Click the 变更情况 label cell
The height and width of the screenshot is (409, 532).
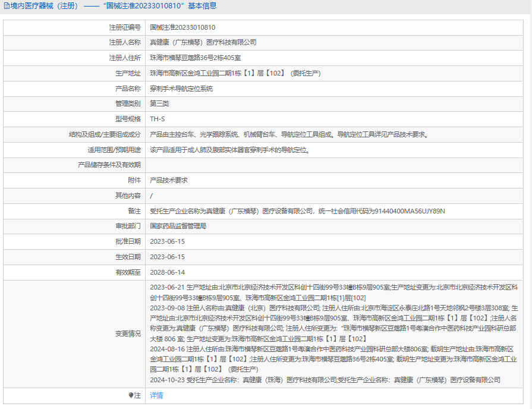pos(74,334)
